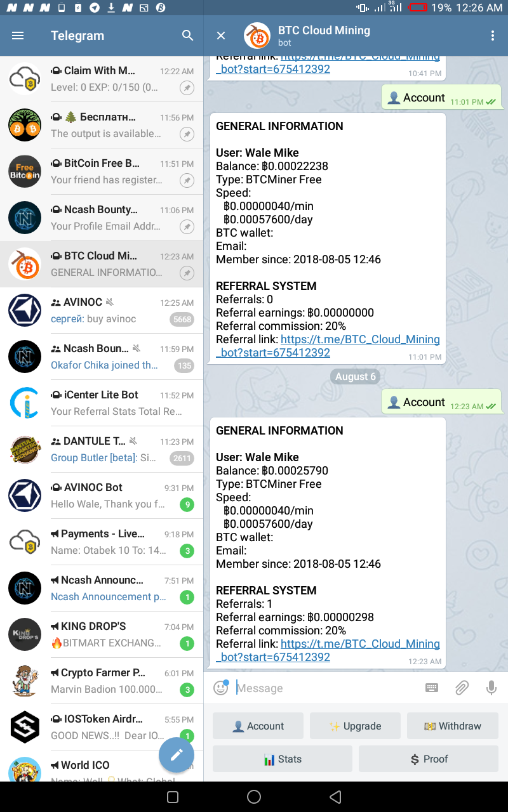Tap the battery indicator in status bar
Image resolution: width=508 pixels, height=812 pixels.
click(418, 8)
